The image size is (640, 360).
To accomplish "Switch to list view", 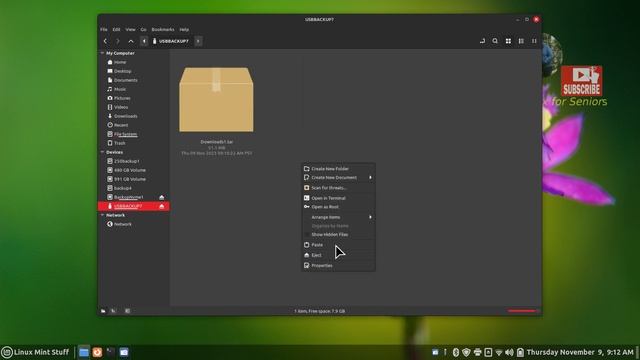I will click(x=521, y=41).
